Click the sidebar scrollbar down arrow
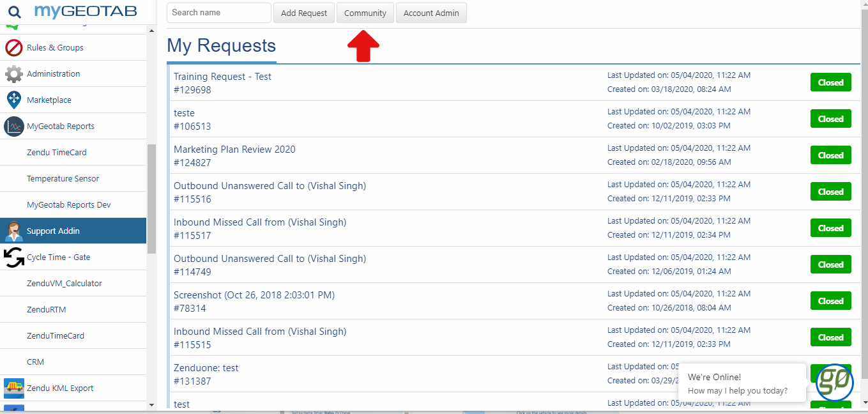Viewport: 868px width, 414px height. coord(151,404)
